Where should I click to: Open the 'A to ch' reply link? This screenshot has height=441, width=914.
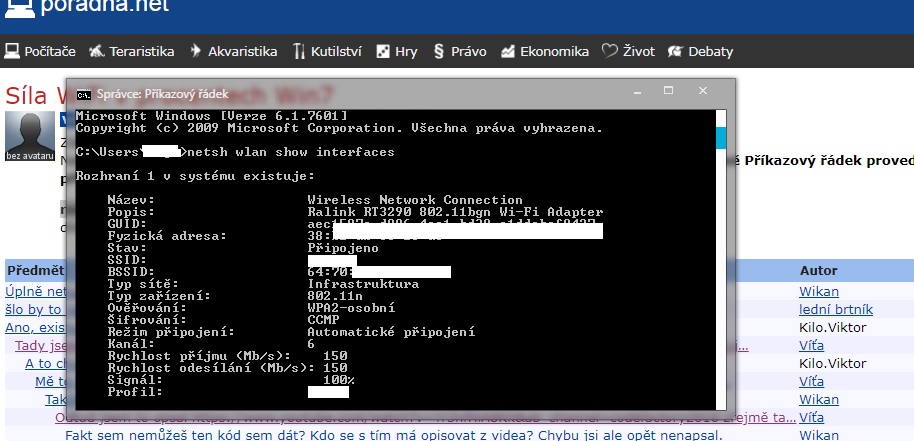tap(47, 364)
